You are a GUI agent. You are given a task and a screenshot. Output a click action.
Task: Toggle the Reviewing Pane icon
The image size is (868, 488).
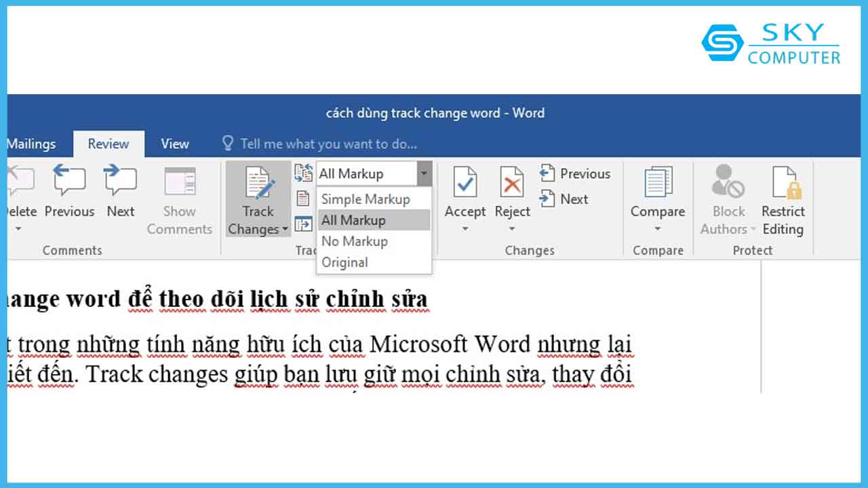point(303,224)
